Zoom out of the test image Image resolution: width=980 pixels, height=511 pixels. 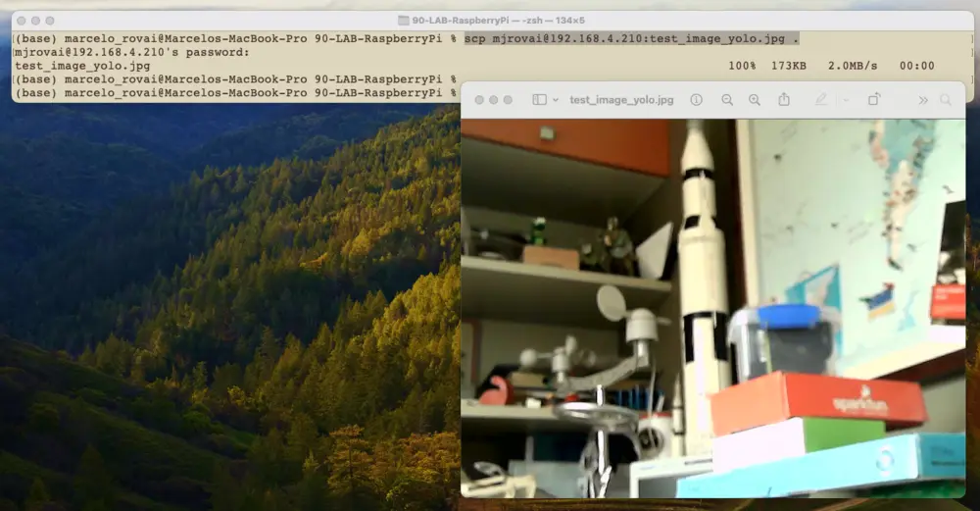(727, 100)
